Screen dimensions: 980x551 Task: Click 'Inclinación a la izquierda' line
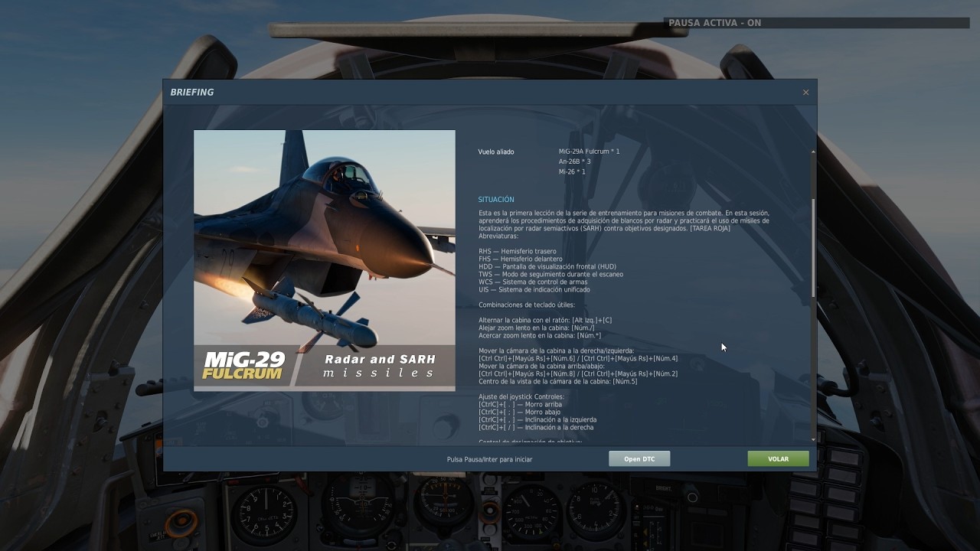(x=537, y=419)
